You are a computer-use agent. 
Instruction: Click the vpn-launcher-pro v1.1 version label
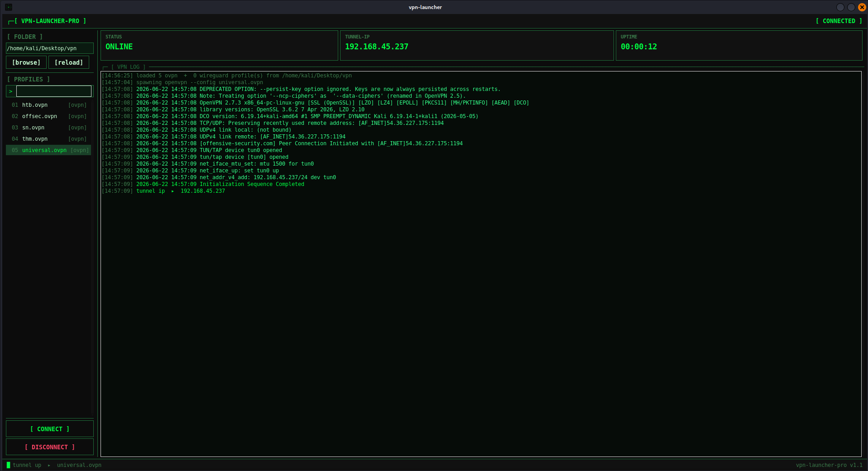[829, 465]
